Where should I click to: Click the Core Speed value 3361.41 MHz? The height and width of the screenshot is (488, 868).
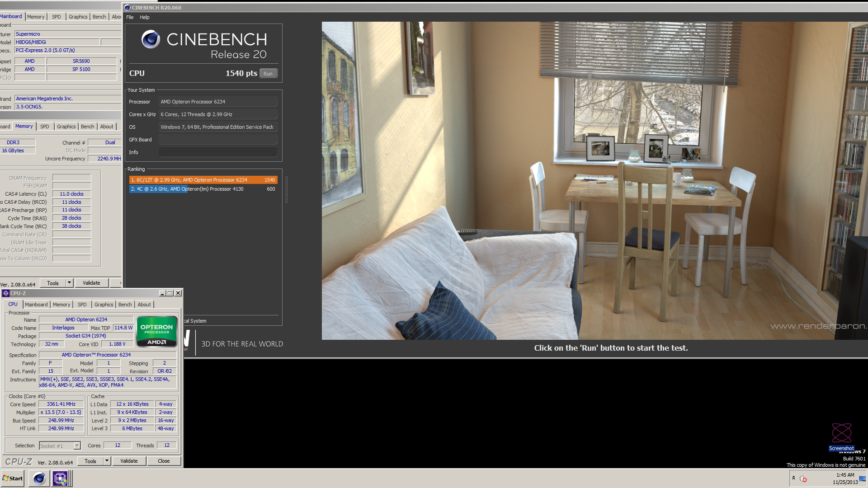point(61,404)
